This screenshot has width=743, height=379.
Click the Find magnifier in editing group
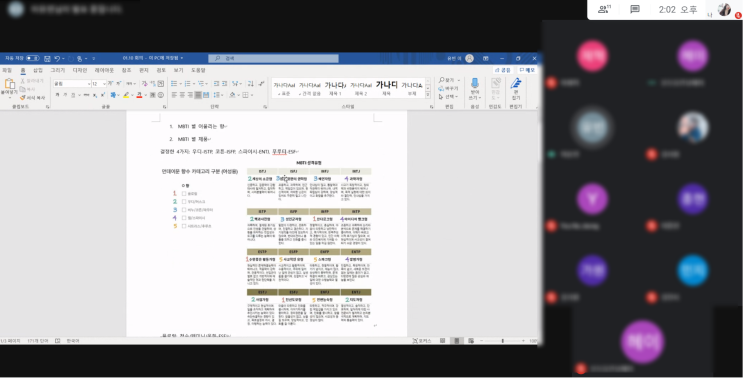(x=442, y=80)
